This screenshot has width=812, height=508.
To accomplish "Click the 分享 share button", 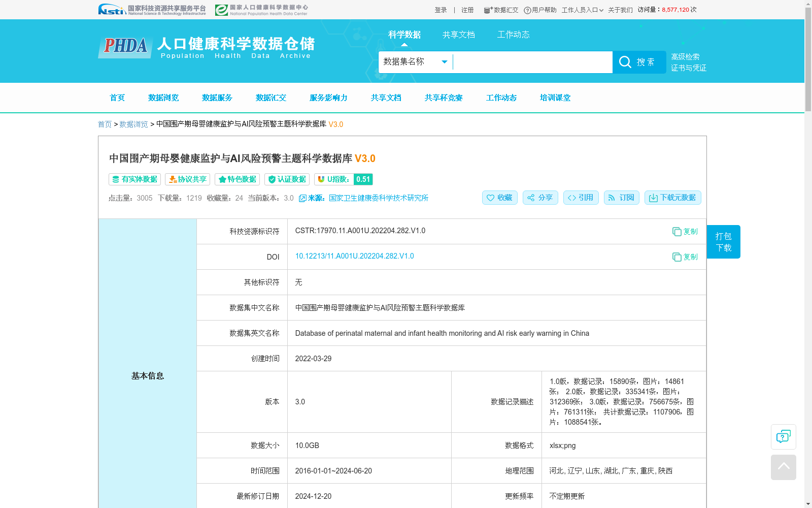I will click(540, 198).
